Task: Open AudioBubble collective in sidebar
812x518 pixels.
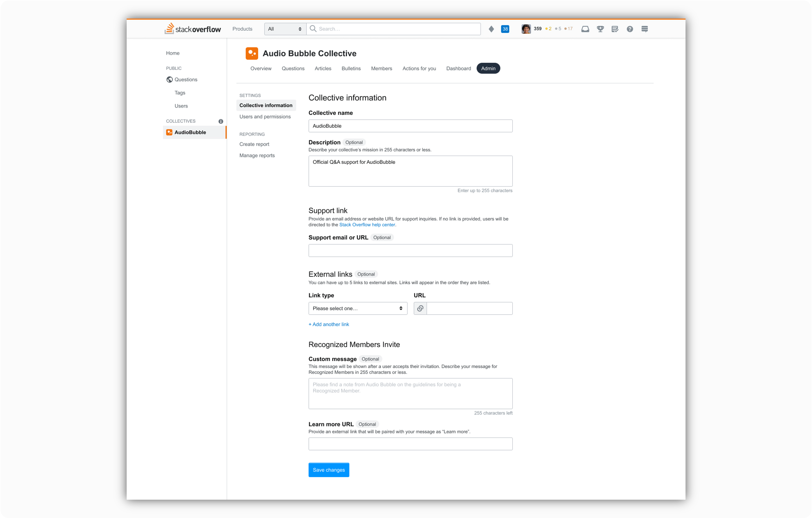Action: point(195,132)
